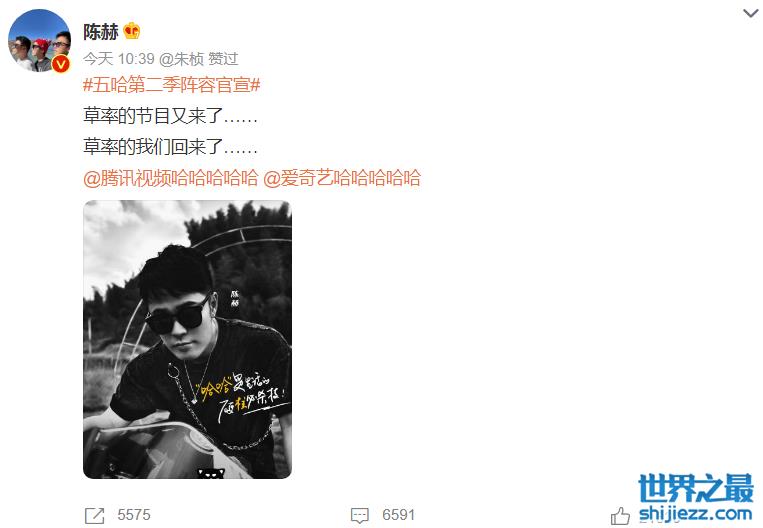Open the post timestamp 今天 10:39
This screenshot has height=528, width=763.
(x=119, y=59)
